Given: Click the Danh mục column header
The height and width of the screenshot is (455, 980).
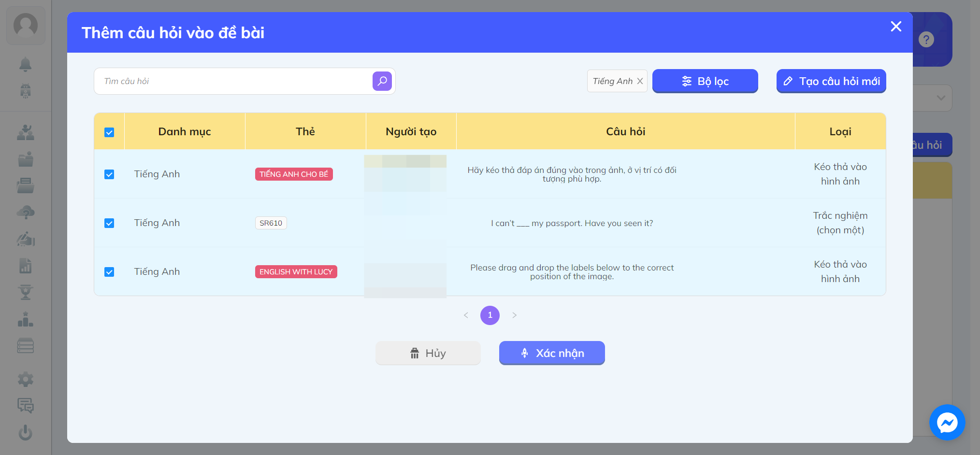Looking at the screenshot, I should [x=185, y=131].
